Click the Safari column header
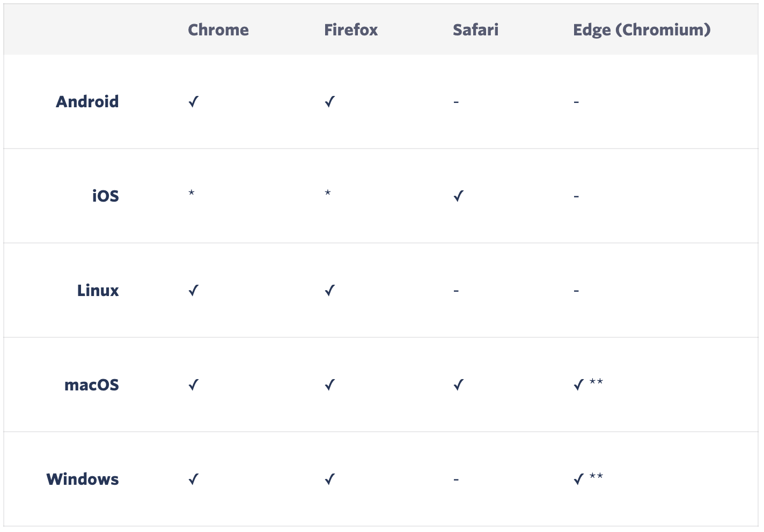The width and height of the screenshot is (764, 532). point(475,29)
